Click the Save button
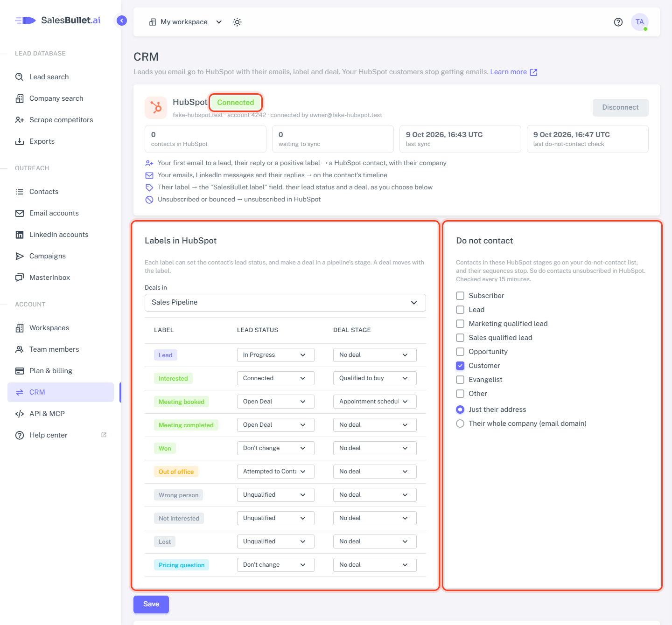672x625 pixels. pyautogui.click(x=151, y=604)
